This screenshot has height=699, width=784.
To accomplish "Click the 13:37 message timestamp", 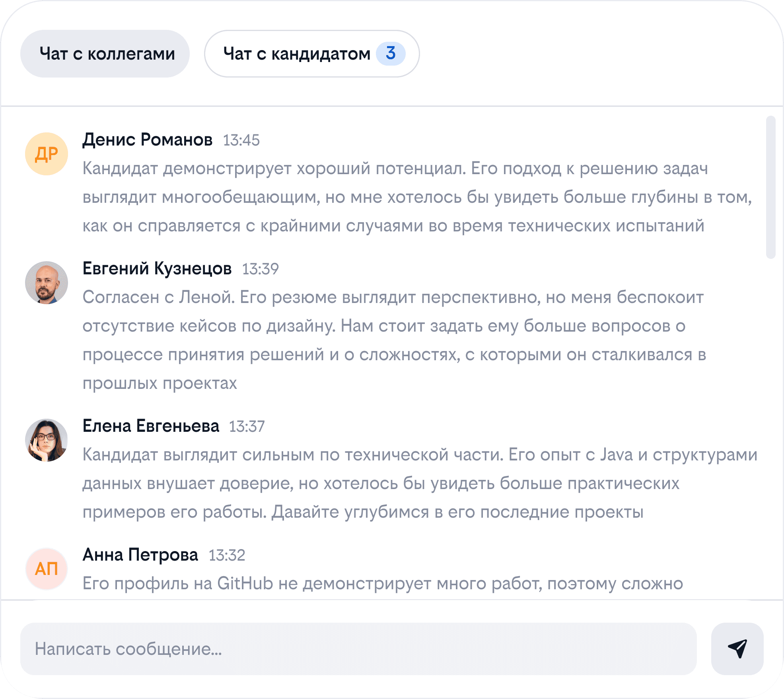I will [x=247, y=427].
